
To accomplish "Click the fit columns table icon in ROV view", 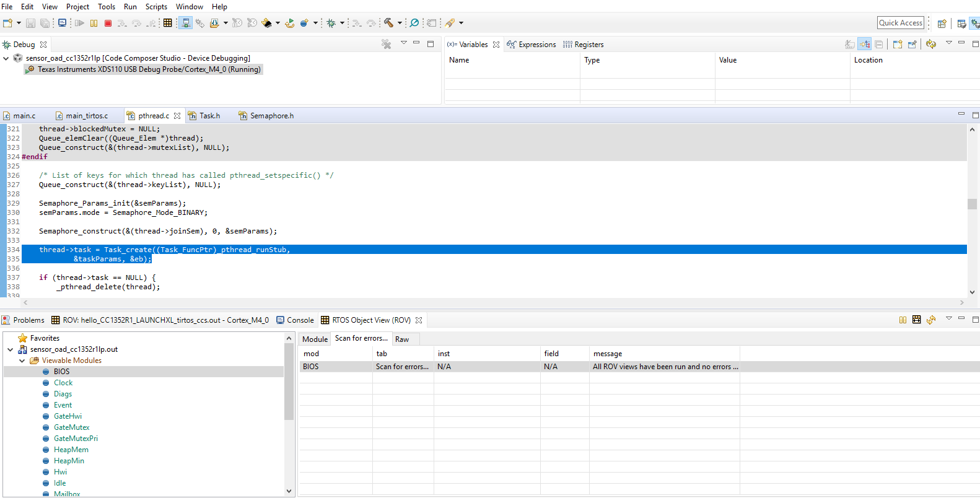I will point(916,320).
